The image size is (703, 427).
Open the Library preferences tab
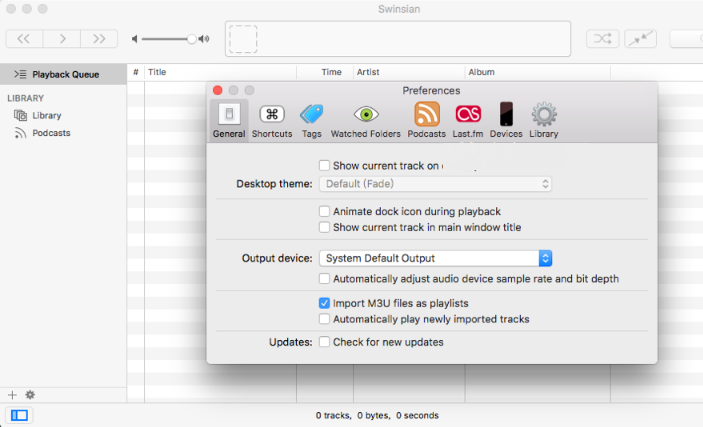point(544,121)
